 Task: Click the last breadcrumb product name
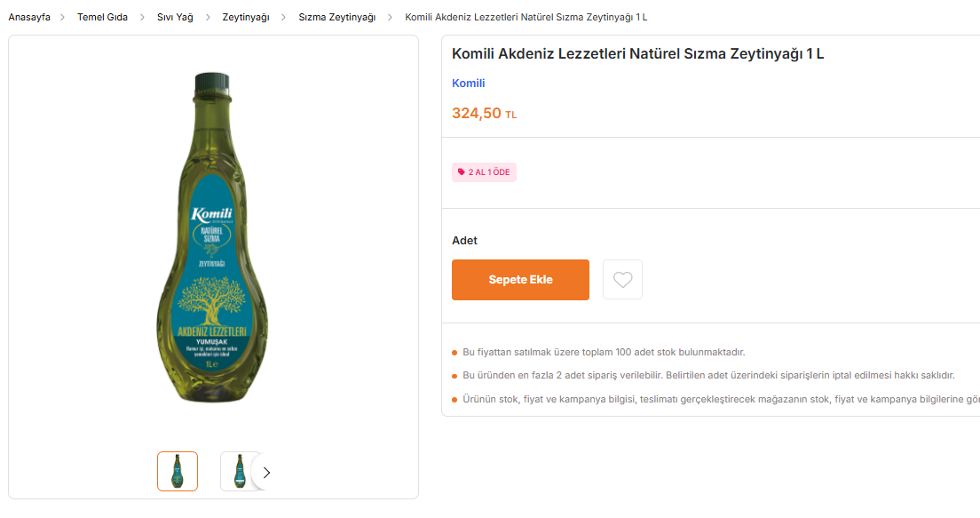coord(526,17)
